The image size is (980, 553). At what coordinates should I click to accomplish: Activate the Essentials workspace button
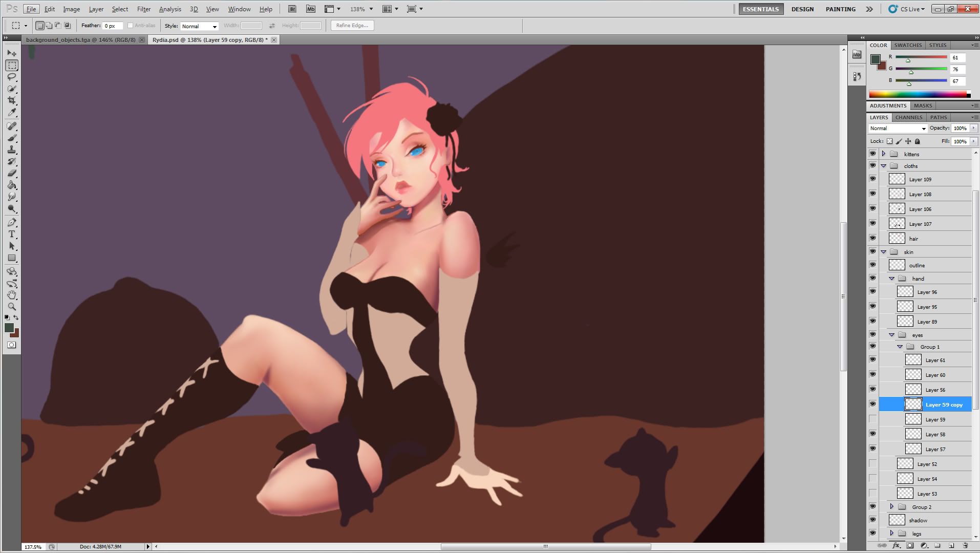tap(761, 9)
